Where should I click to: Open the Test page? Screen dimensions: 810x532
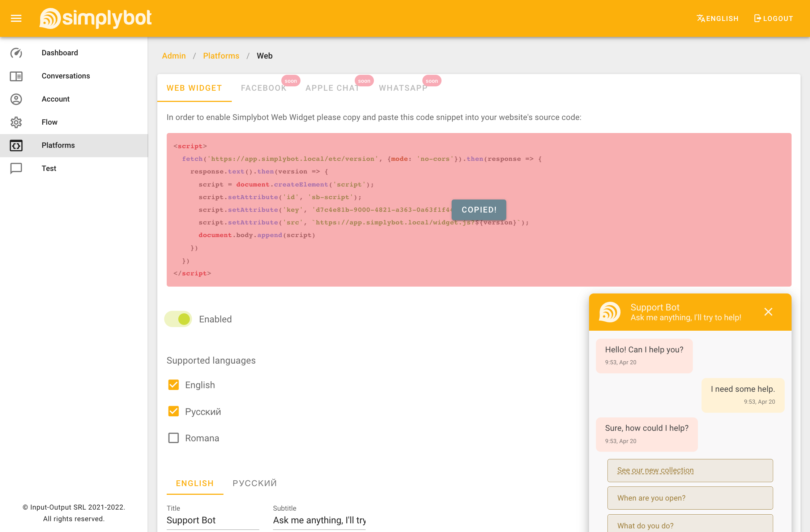(x=74, y=168)
